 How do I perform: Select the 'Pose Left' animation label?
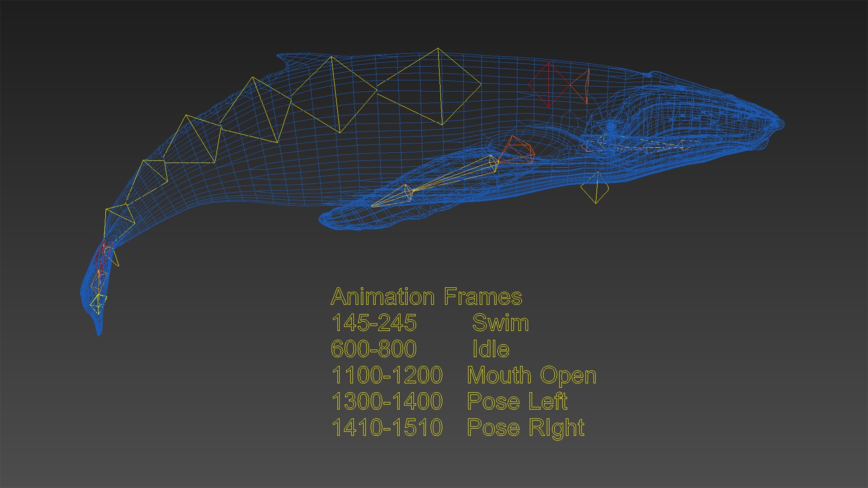pyautogui.click(x=517, y=401)
